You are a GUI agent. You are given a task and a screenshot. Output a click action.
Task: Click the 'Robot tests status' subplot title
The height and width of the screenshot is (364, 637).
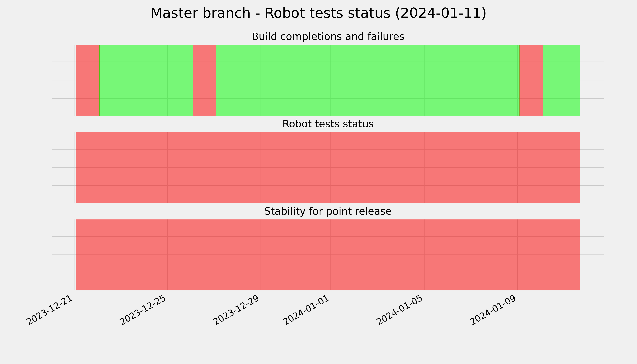tap(328, 124)
